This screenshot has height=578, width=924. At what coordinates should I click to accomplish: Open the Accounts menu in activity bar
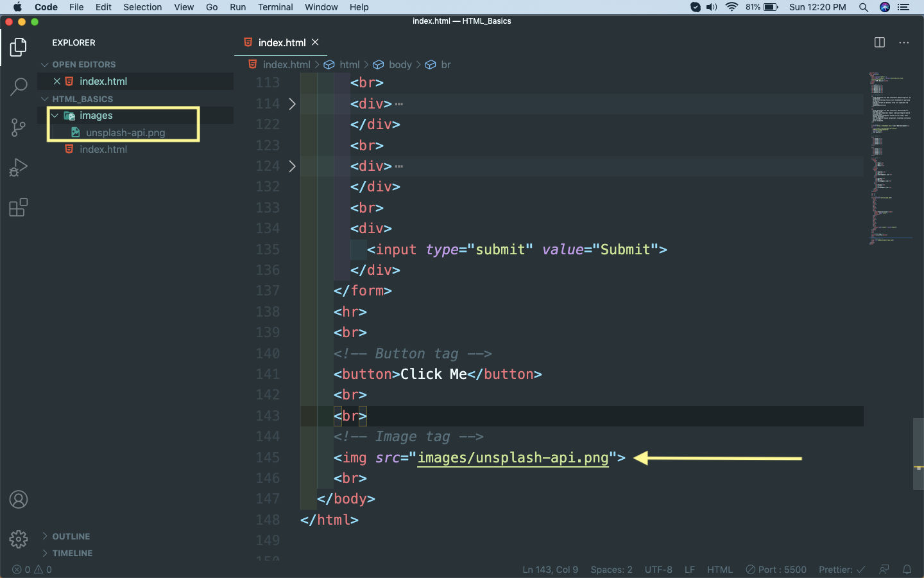19,500
